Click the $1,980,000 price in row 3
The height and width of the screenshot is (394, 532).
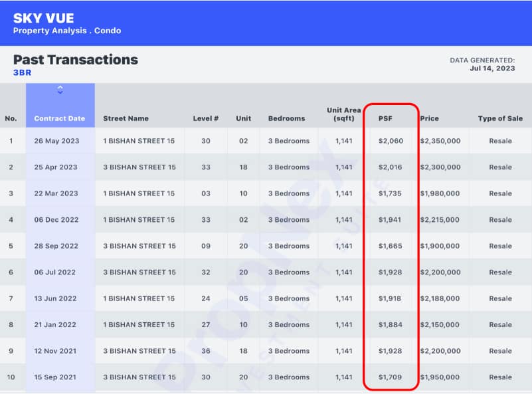(440, 193)
